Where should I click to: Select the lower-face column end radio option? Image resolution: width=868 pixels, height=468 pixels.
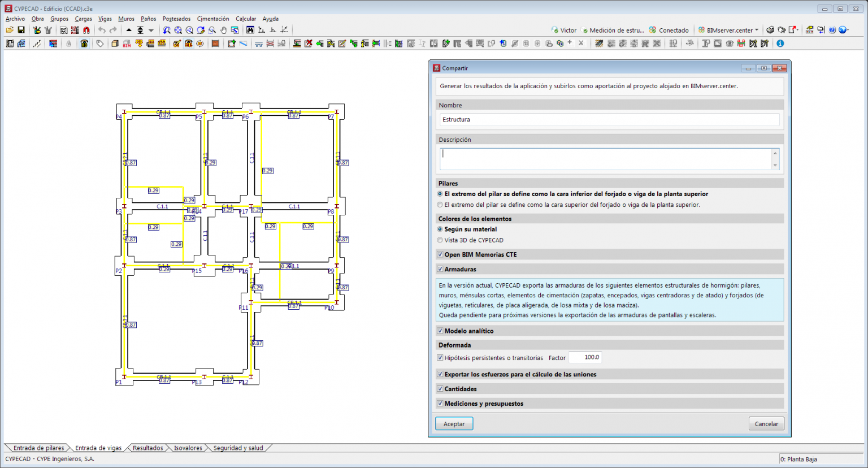pyautogui.click(x=440, y=194)
